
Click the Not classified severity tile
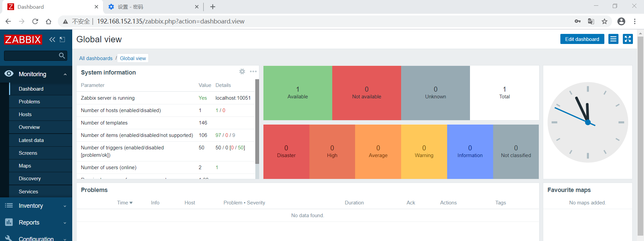click(516, 152)
